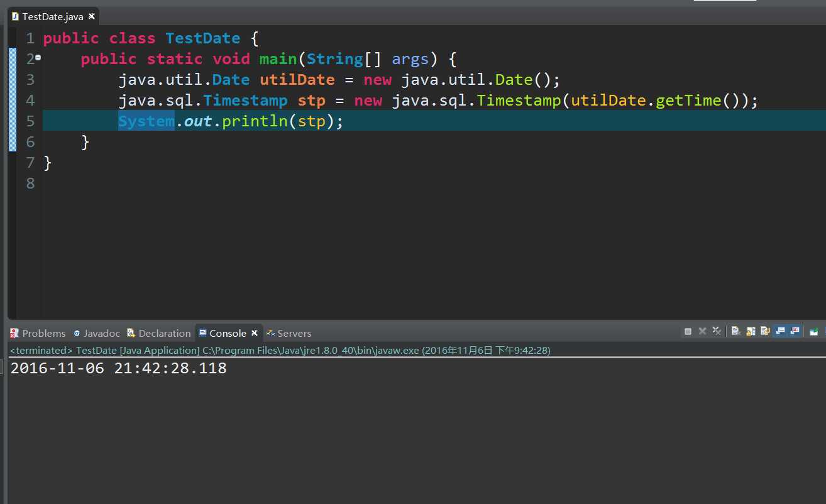This screenshot has height=504, width=826.
Task: Click the println call on line 5
Action: (255, 121)
